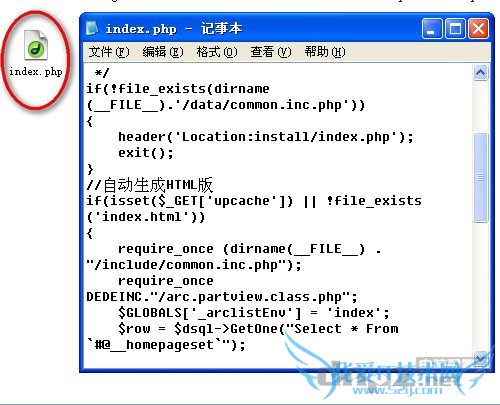Maximize the Notepad window
Image resolution: width=500 pixels, height=405 pixels.
(455, 29)
